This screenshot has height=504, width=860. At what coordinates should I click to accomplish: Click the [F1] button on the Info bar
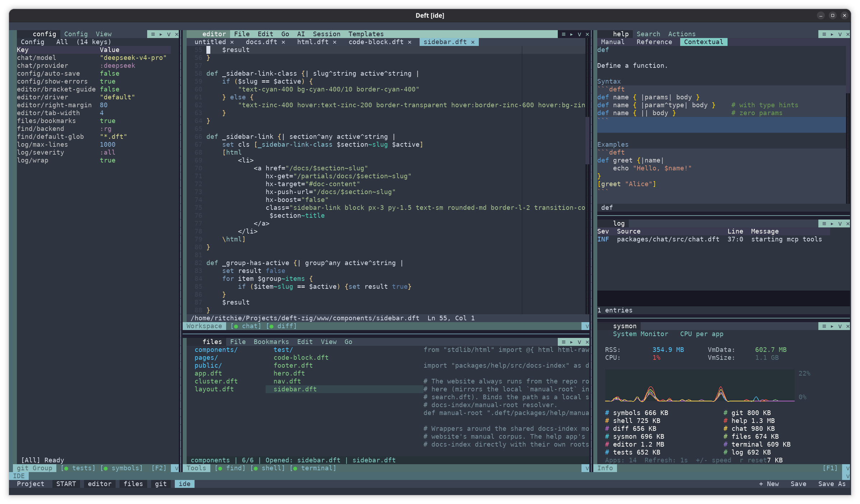tap(830, 468)
